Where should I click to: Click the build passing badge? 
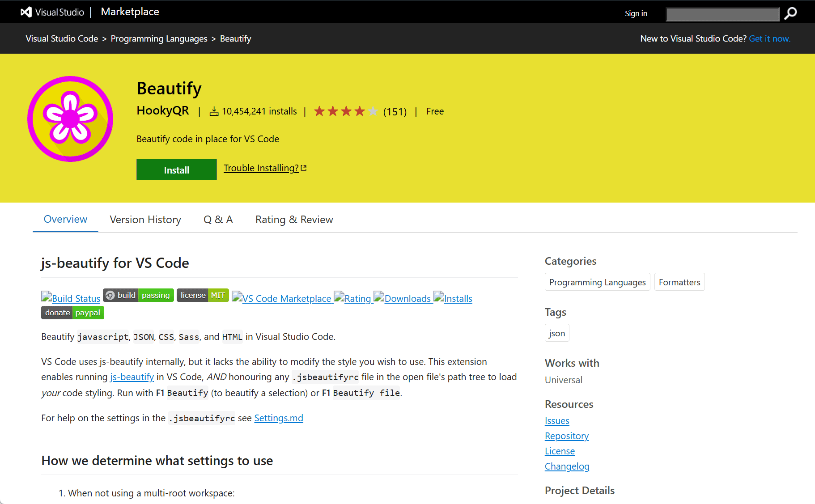click(x=138, y=295)
